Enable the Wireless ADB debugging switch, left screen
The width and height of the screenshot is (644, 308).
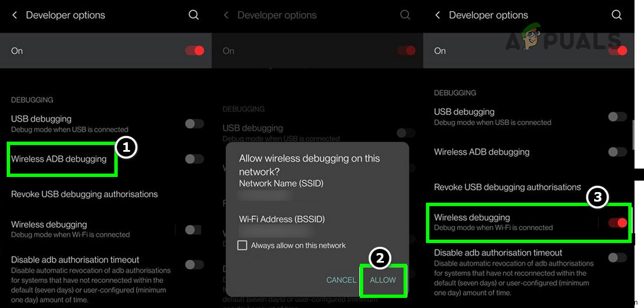(194, 158)
